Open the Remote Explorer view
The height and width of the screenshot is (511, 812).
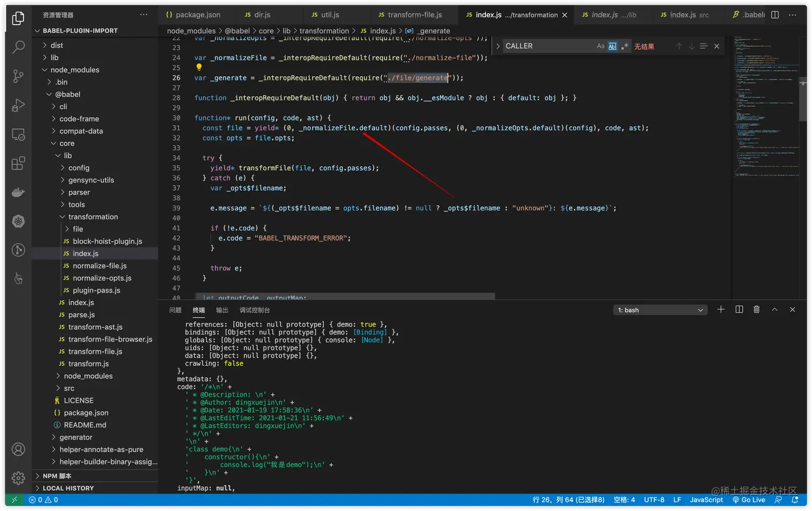(x=18, y=134)
